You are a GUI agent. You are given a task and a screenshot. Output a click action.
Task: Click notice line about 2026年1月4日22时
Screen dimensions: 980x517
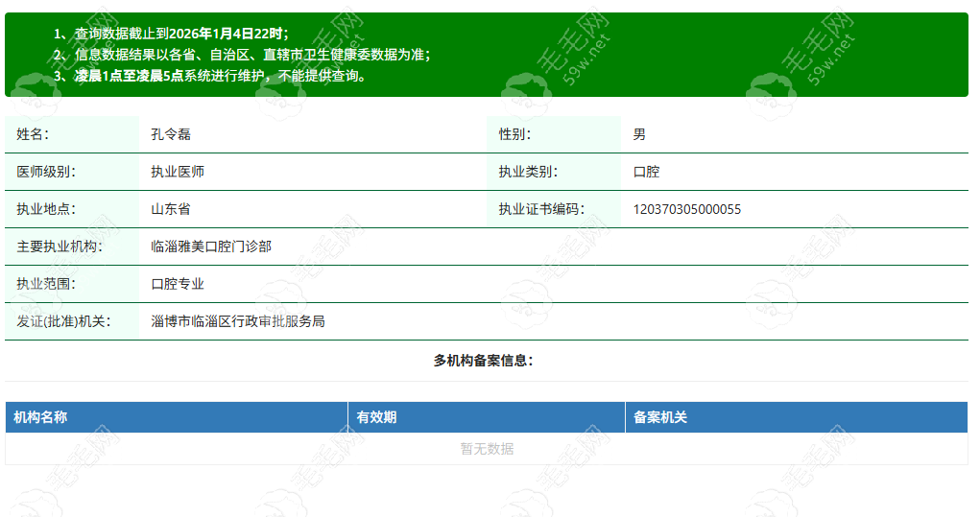coord(171,34)
